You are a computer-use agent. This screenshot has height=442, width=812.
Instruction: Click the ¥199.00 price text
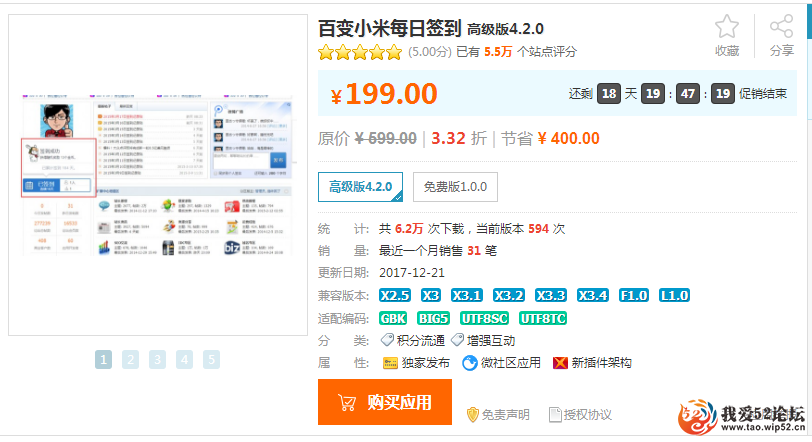pos(384,94)
